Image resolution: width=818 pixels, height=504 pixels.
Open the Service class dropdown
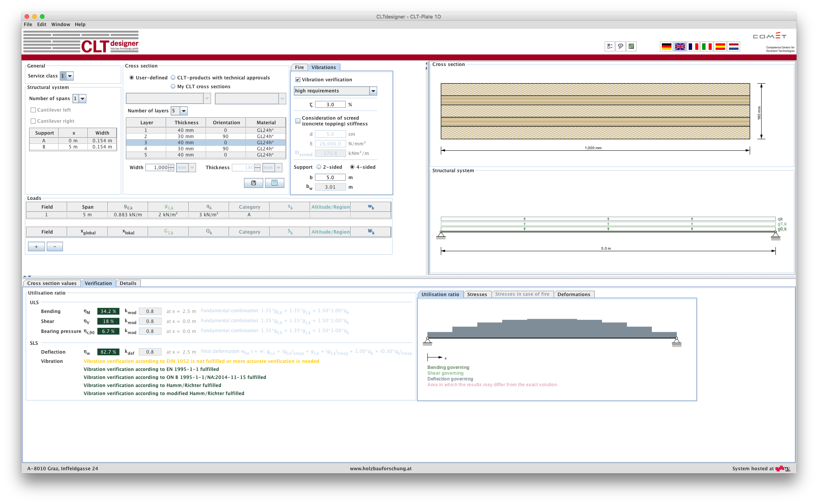[x=70, y=76]
